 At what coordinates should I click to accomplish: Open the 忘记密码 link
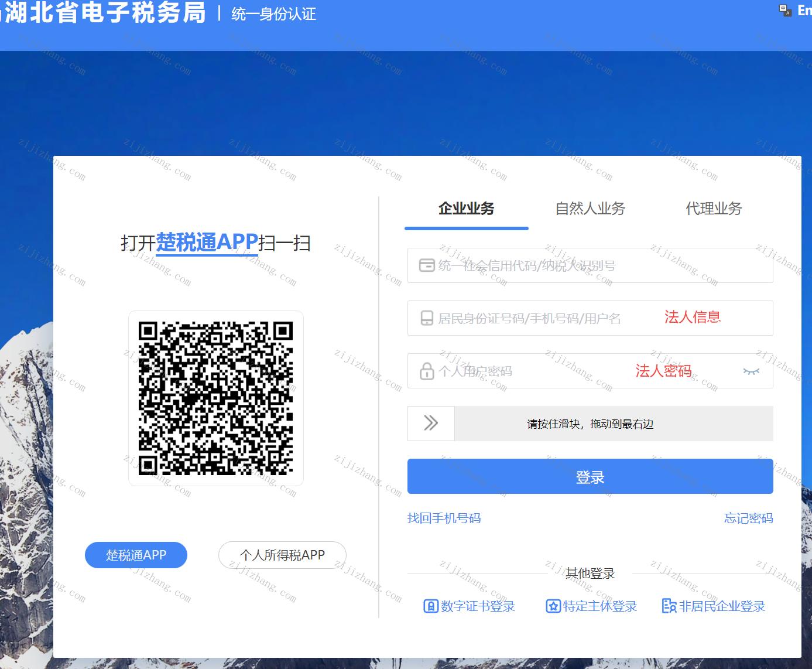[748, 518]
